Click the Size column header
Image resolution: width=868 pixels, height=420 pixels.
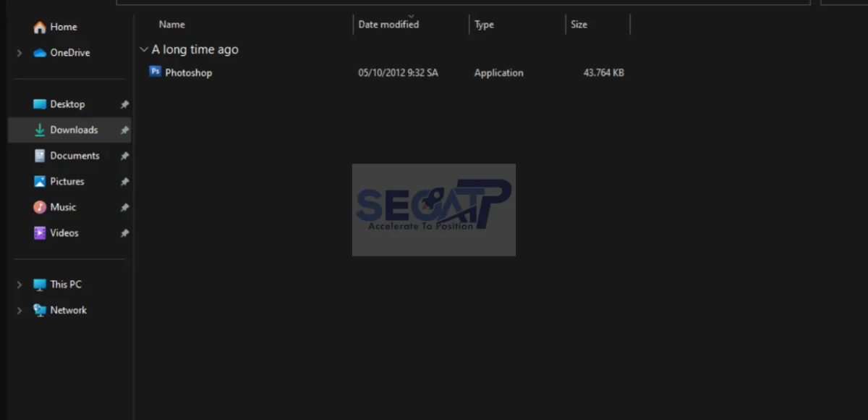tap(579, 25)
